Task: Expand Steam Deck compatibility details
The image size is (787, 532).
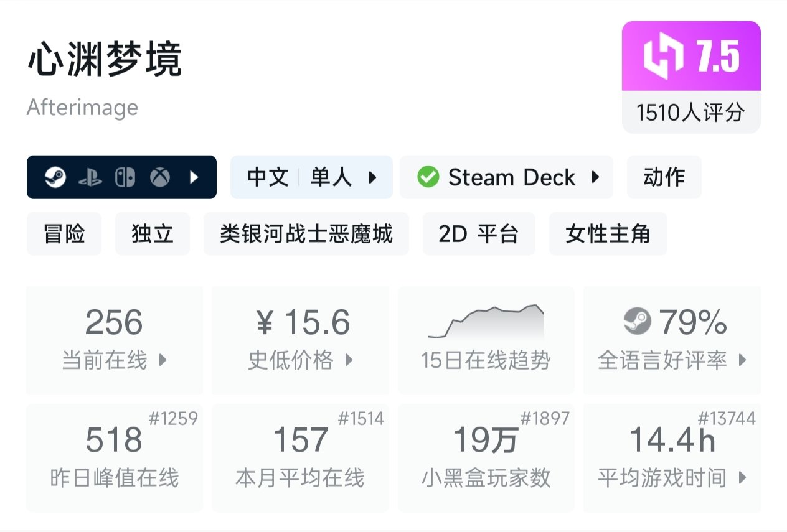Action: pyautogui.click(x=595, y=178)
